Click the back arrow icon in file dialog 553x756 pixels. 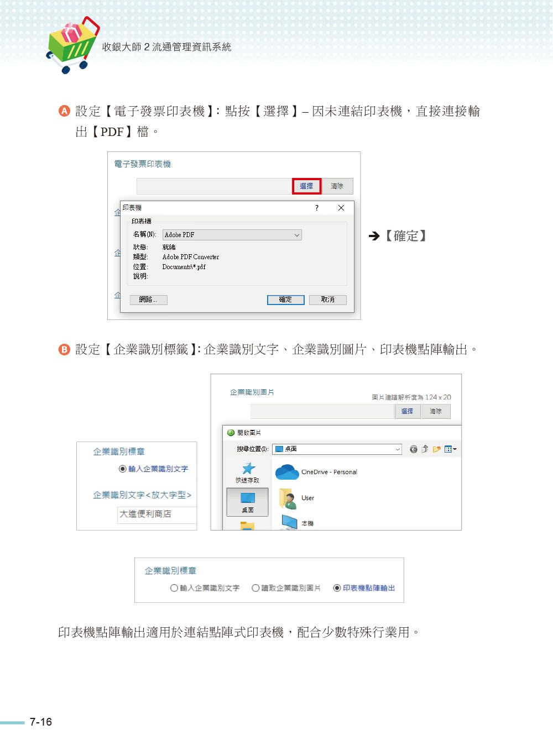(413, 449)
